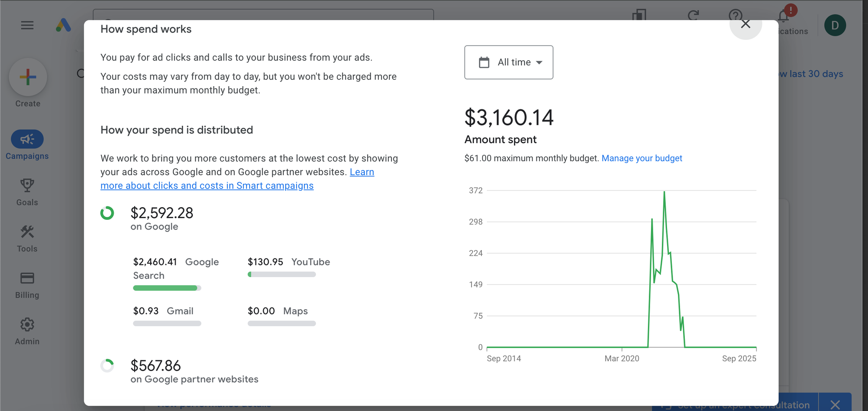Open Learn more about clicks and costs link
868x411 pixels.
coord(237,179)
